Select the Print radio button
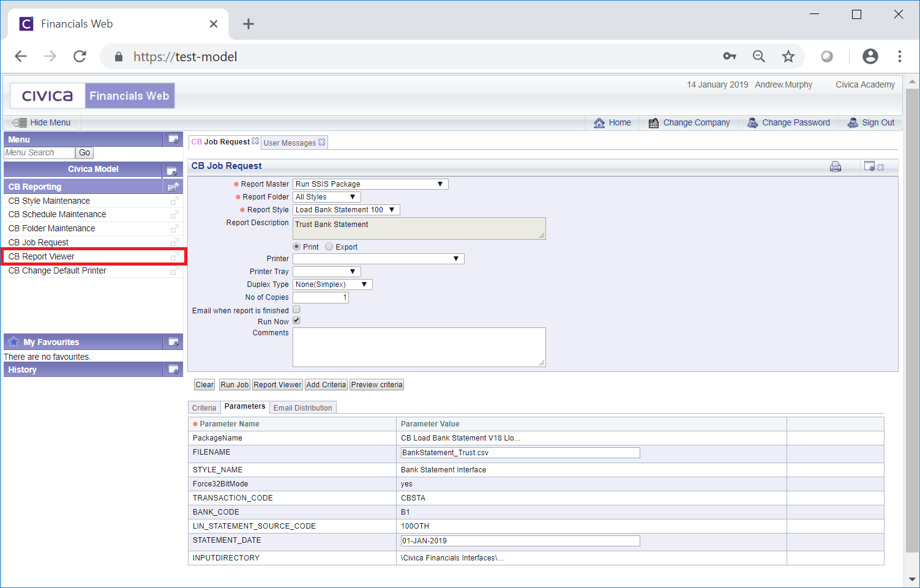The height and width of the screenshot is (588, 920). pos(297,247)
